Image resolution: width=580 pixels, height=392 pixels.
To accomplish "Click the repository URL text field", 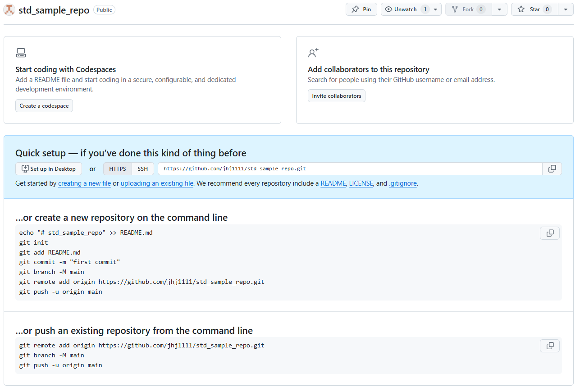I will click(x=349, y=169).
